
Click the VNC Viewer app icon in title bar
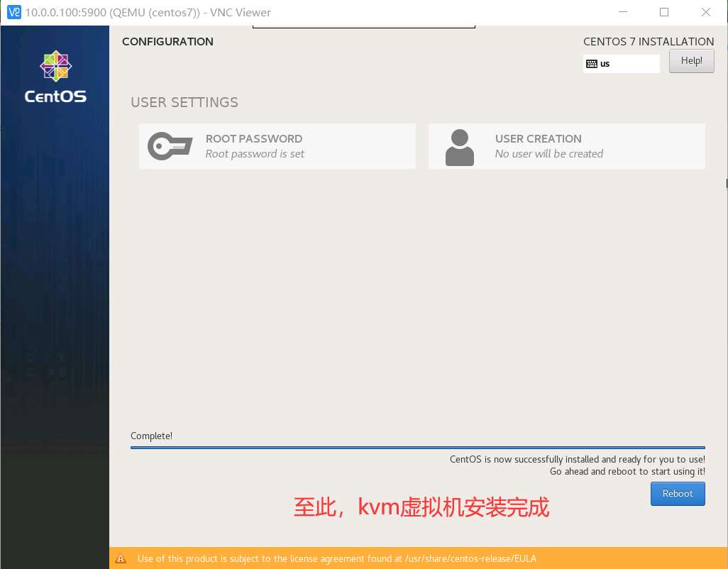(x=14, y=12)
